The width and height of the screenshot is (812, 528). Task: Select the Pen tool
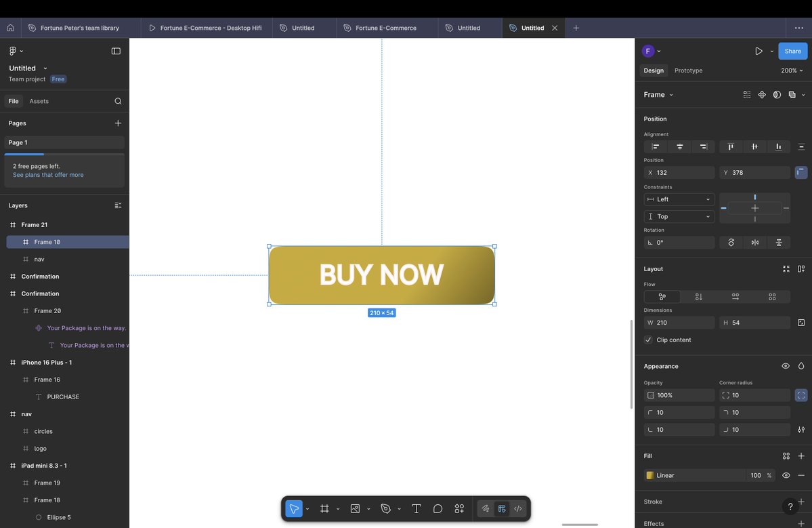(x=386, y=509)
